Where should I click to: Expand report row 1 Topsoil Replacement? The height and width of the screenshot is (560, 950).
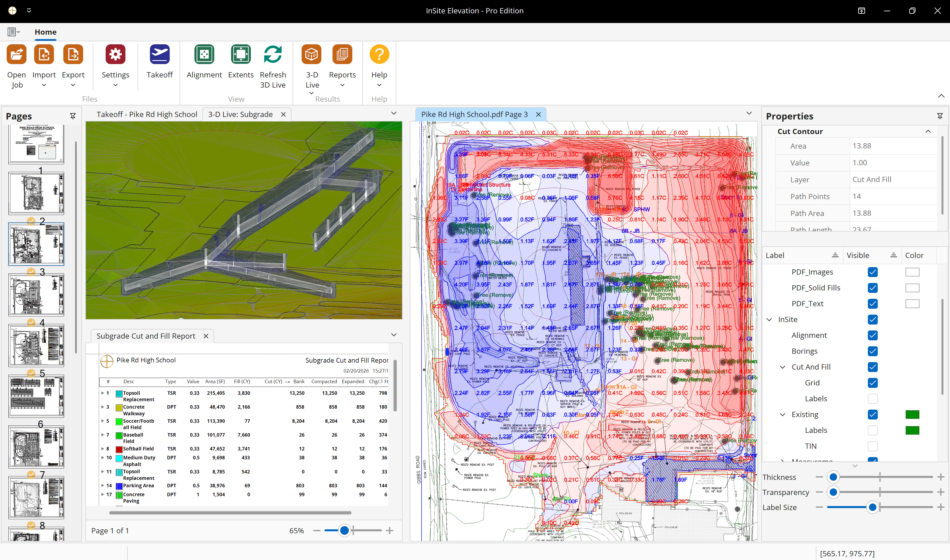click(x=102, y=393)
